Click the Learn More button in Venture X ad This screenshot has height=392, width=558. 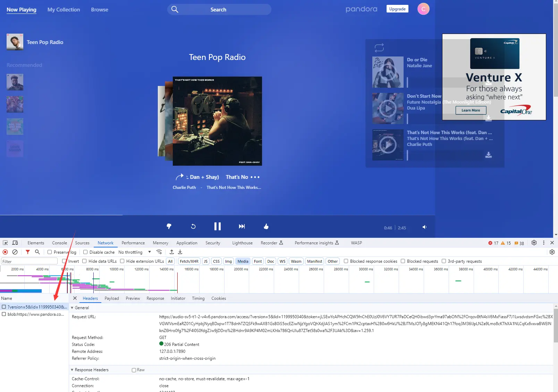click(x=471, y=110)
